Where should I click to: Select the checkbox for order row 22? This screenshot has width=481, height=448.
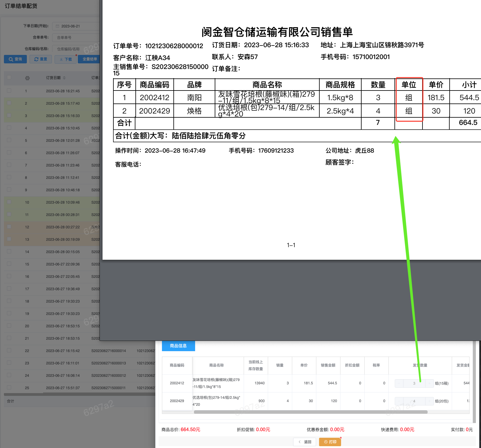(9, 350)
